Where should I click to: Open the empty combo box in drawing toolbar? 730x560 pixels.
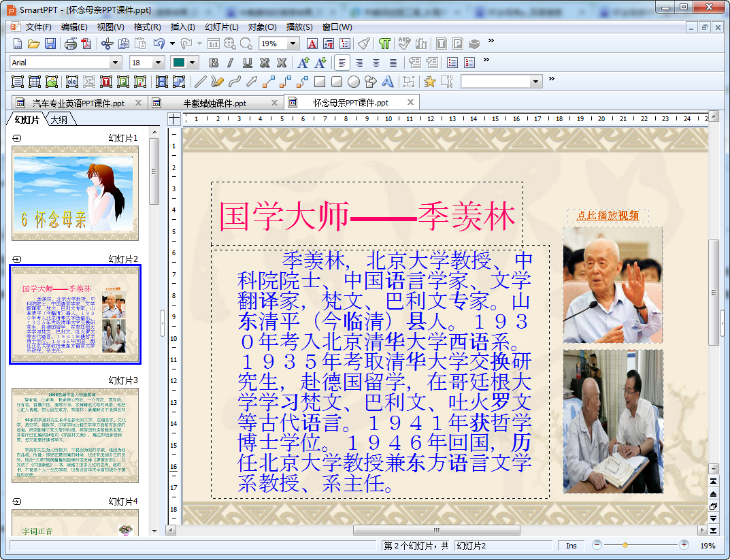point(501,82)
